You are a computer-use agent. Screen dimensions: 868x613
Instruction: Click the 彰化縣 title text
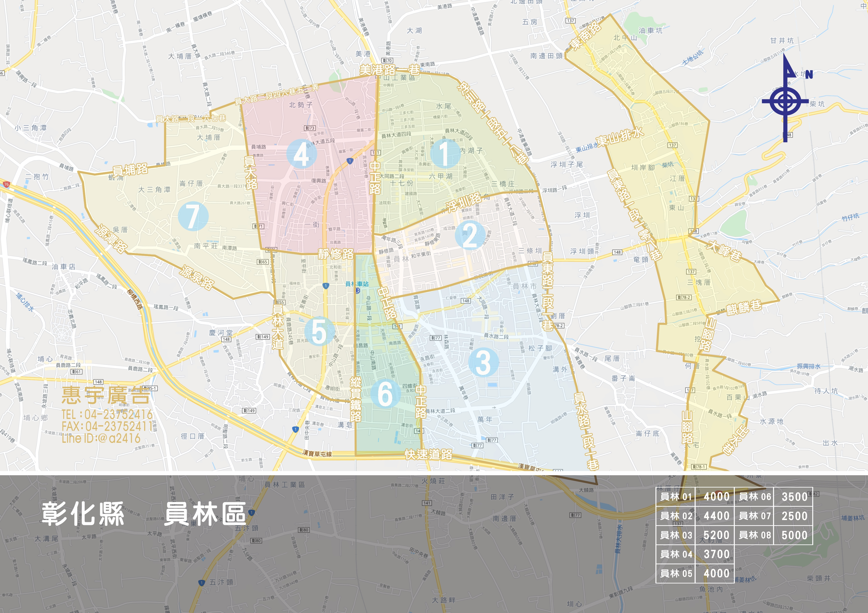(83, 514)
